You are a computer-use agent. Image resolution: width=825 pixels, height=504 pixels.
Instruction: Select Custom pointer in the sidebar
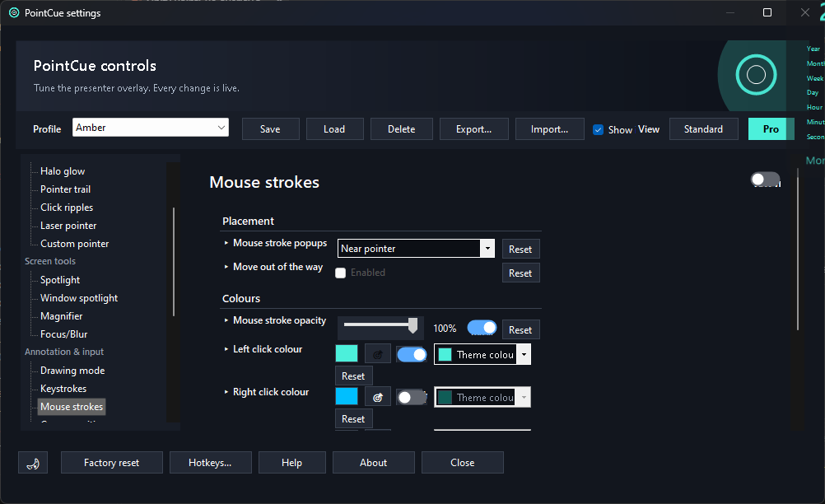[x=75, y=244]
